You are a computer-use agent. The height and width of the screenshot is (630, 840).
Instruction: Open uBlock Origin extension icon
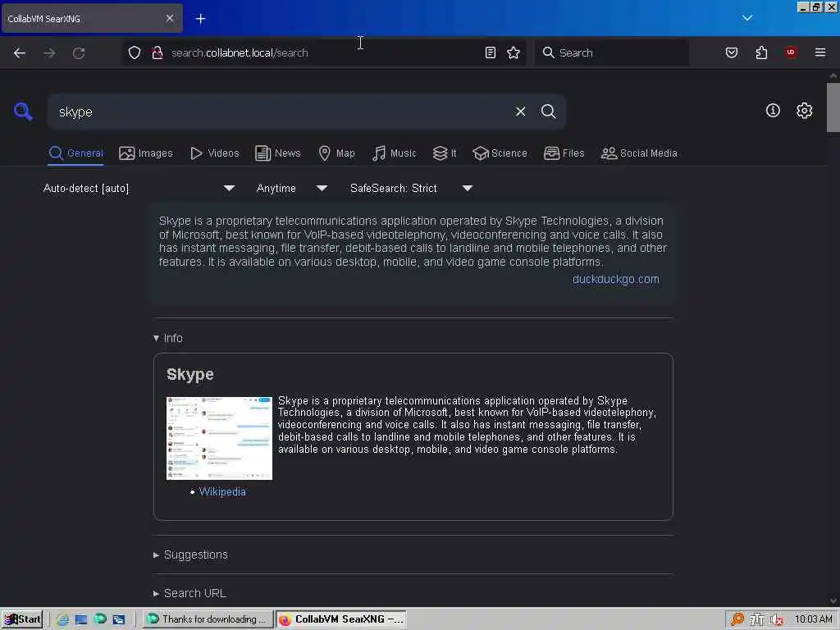[791, 52]
